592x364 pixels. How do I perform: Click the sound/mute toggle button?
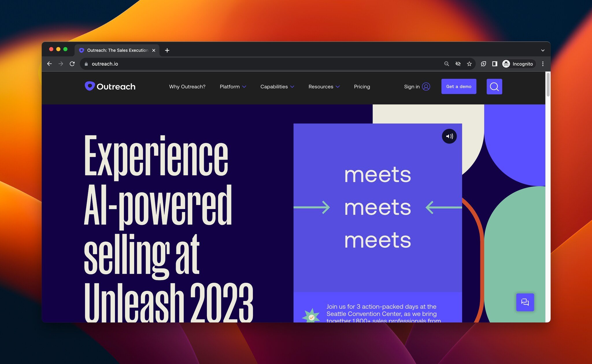(449, 136)
